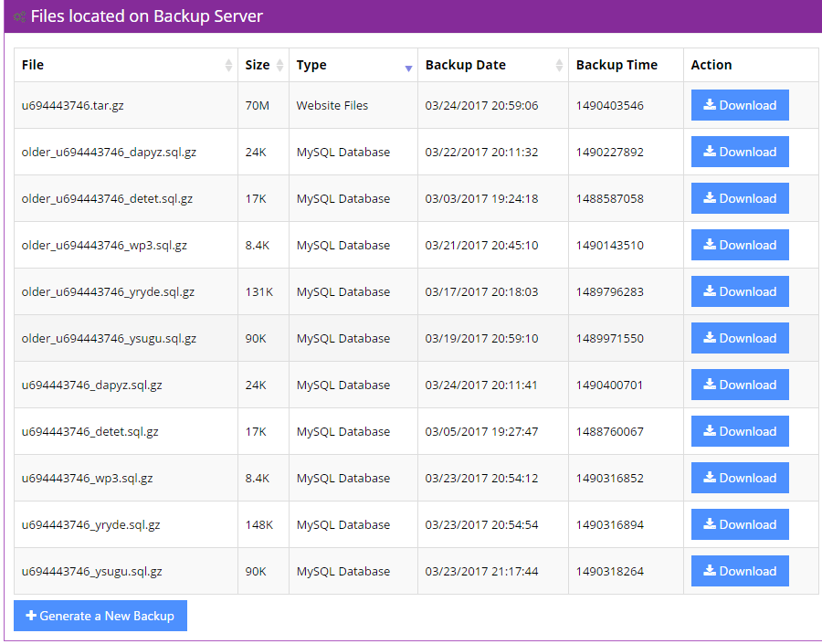Sort table by Size column arrows

point(279,66)
